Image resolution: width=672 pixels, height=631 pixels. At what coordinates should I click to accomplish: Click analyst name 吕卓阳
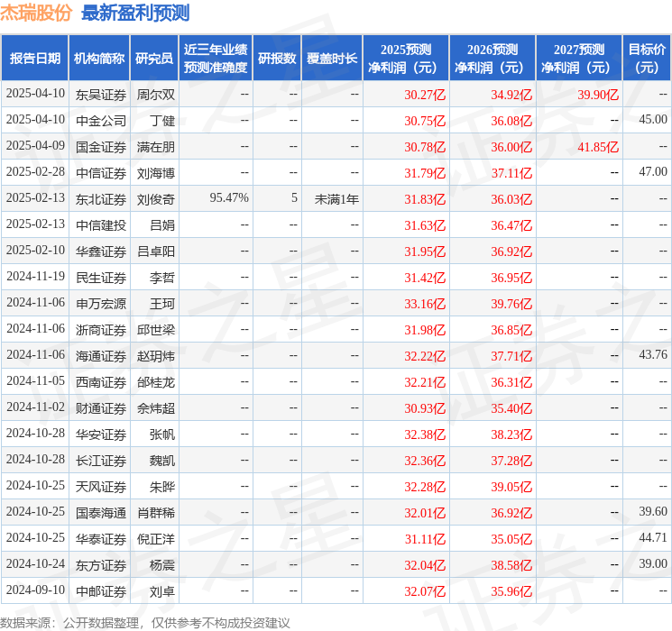tap(156, 251)
